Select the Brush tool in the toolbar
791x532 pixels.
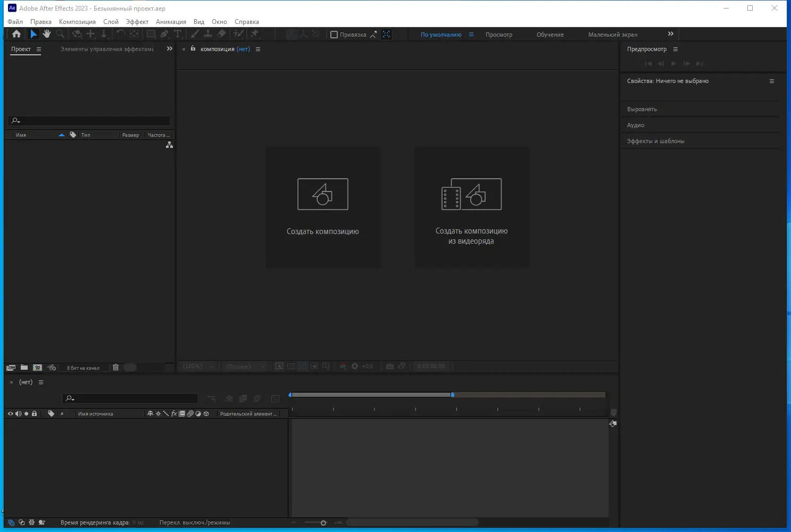tap(194, 34)
